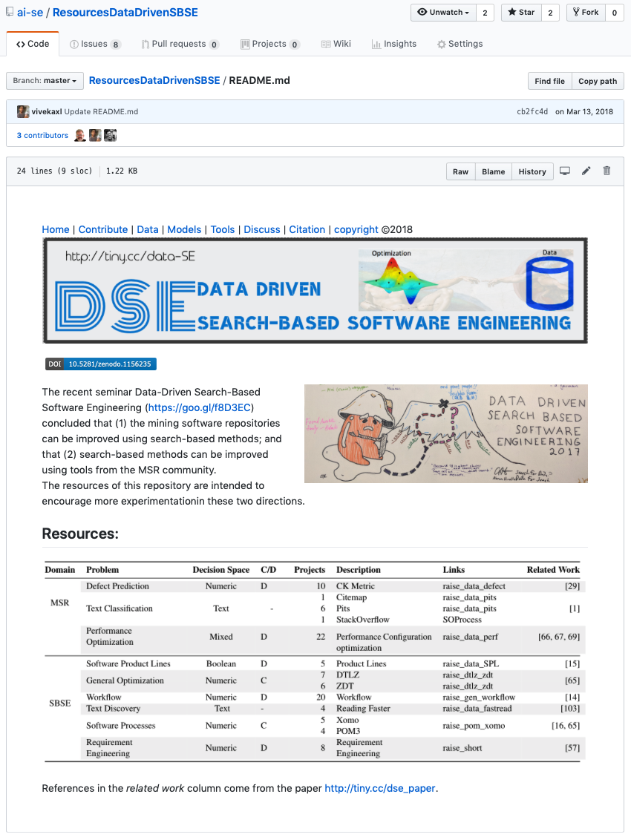This screenshot has height=840, width=631.
Task: Go to the Projects tab
Action: tap(269, 44)
